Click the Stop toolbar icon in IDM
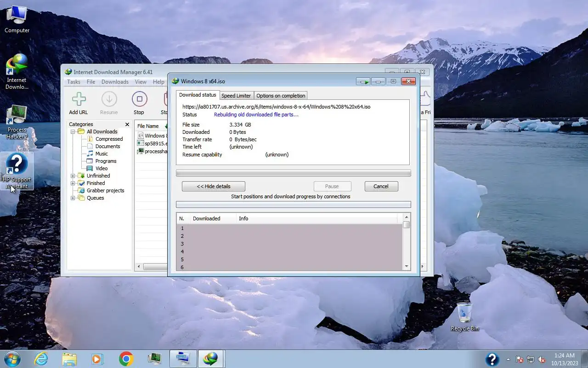 139,99
